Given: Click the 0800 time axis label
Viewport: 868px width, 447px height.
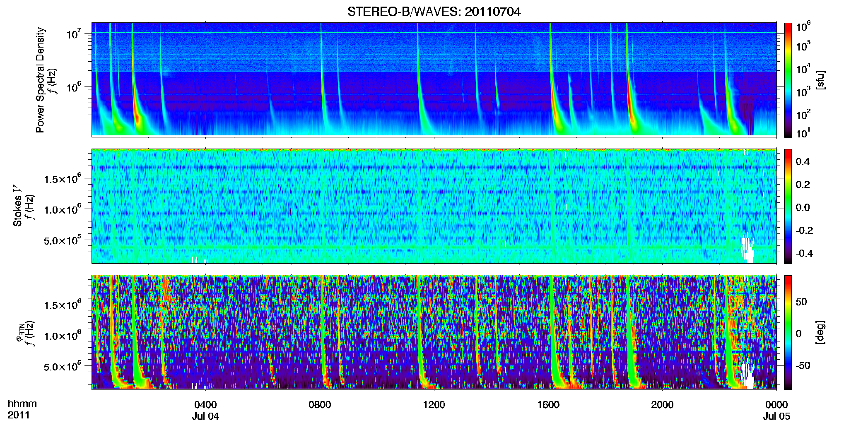Looking at the screenshot, I should pos(320,405).
